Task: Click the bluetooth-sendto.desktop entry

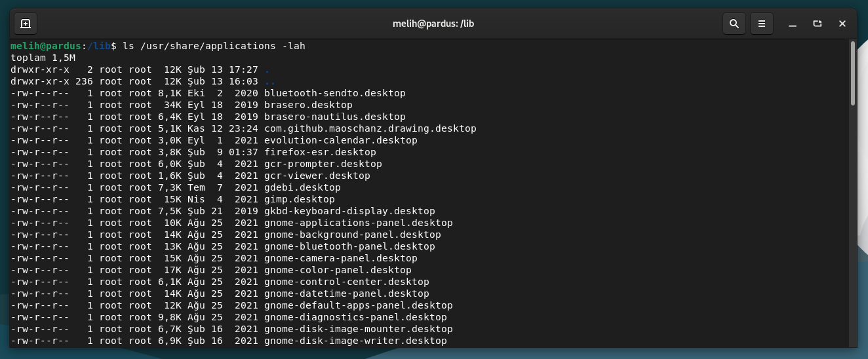Action: coord(335,93)
